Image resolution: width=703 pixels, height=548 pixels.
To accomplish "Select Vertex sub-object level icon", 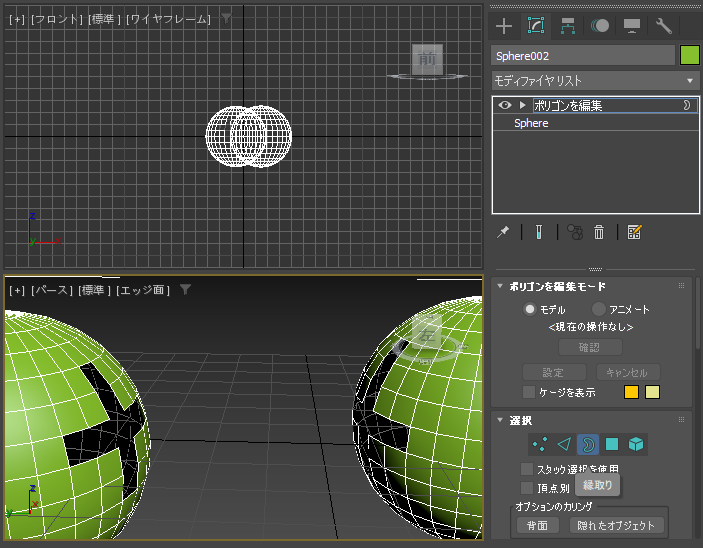I will coord(540,444).
